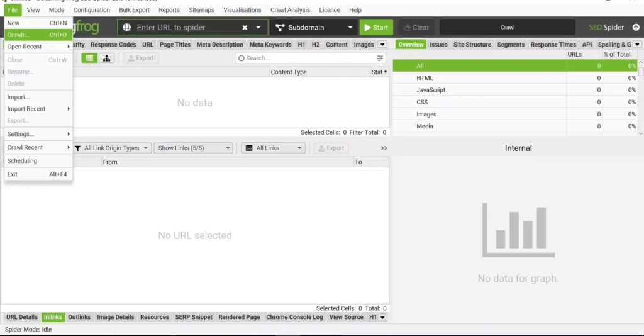
Task: Click the Content Type column header
Action: tap(319, 72)
